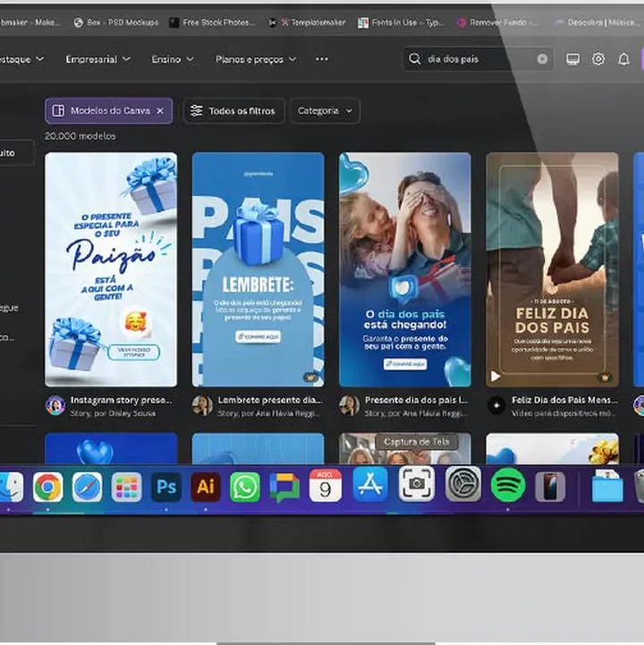Open WhatsApp from the dock
The image size is (644, 645).
(x=245, y=487)
